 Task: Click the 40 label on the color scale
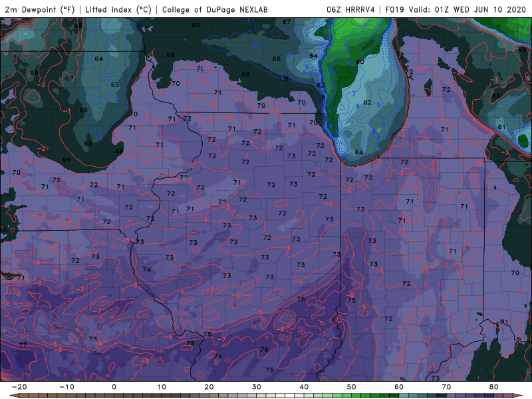point(304,387)
